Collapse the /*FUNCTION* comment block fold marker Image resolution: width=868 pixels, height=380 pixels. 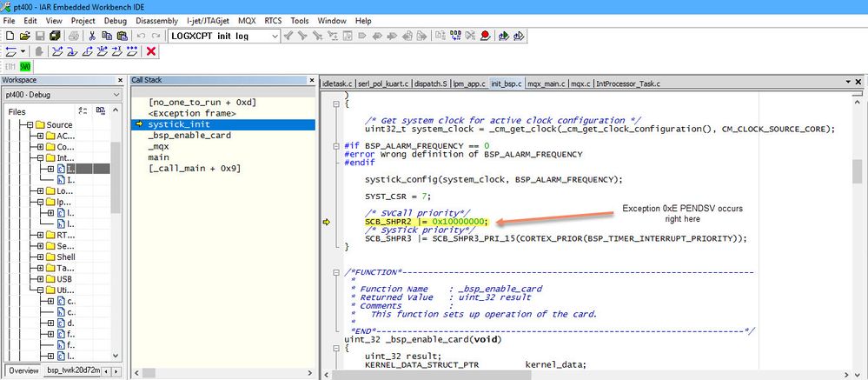336,272
